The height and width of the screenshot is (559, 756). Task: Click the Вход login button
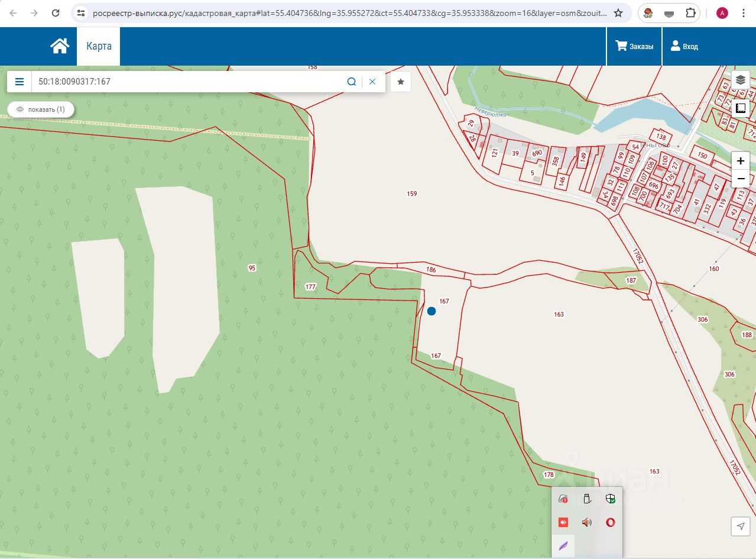(x=684, y=46)
